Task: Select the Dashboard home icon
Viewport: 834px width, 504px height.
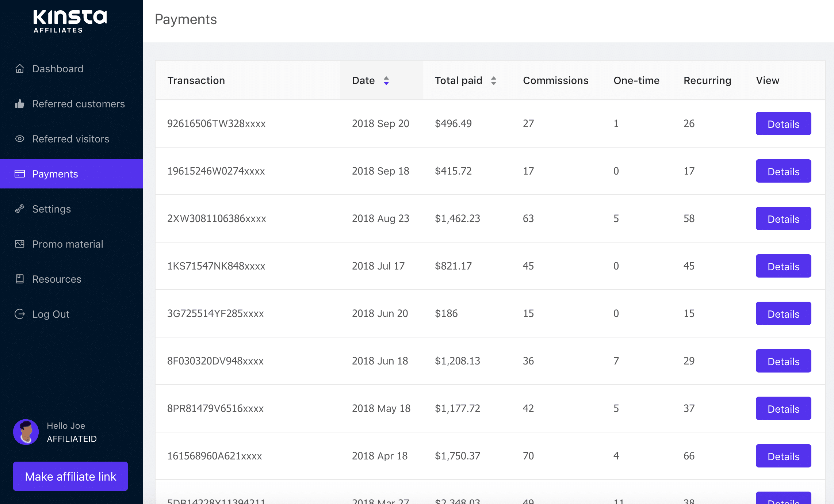Action: coord(20,69)
